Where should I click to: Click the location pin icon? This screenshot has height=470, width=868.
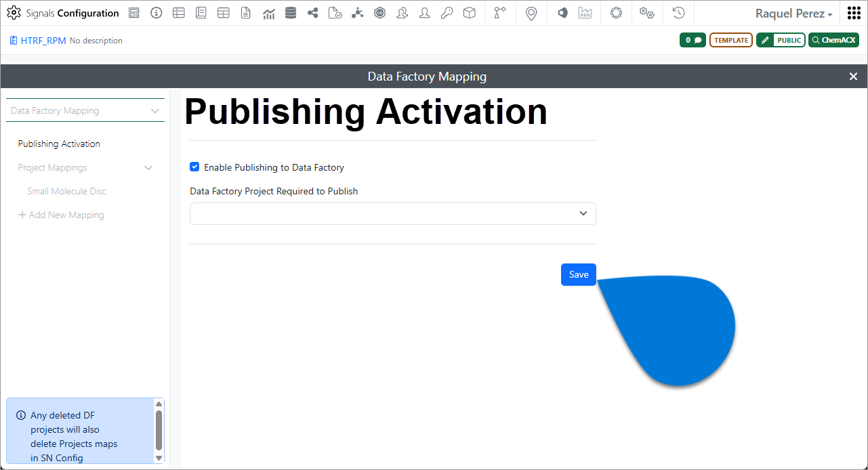pos(531,14)
